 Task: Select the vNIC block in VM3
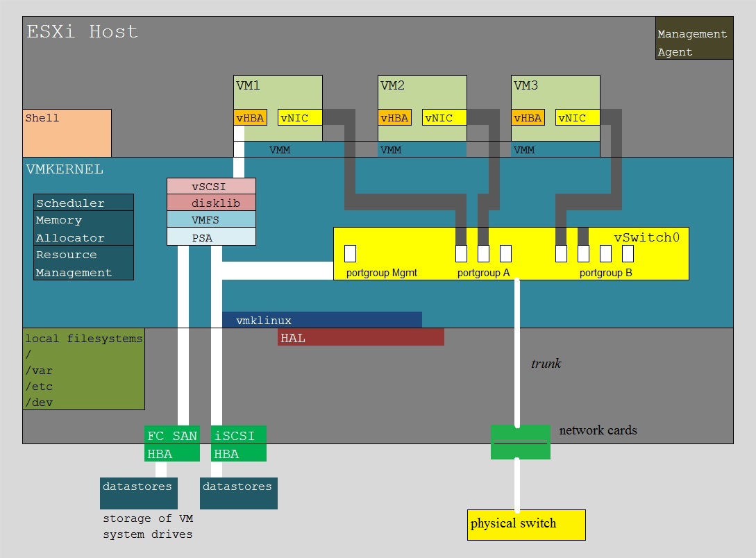pyautogui.click(x=578, y=117)
